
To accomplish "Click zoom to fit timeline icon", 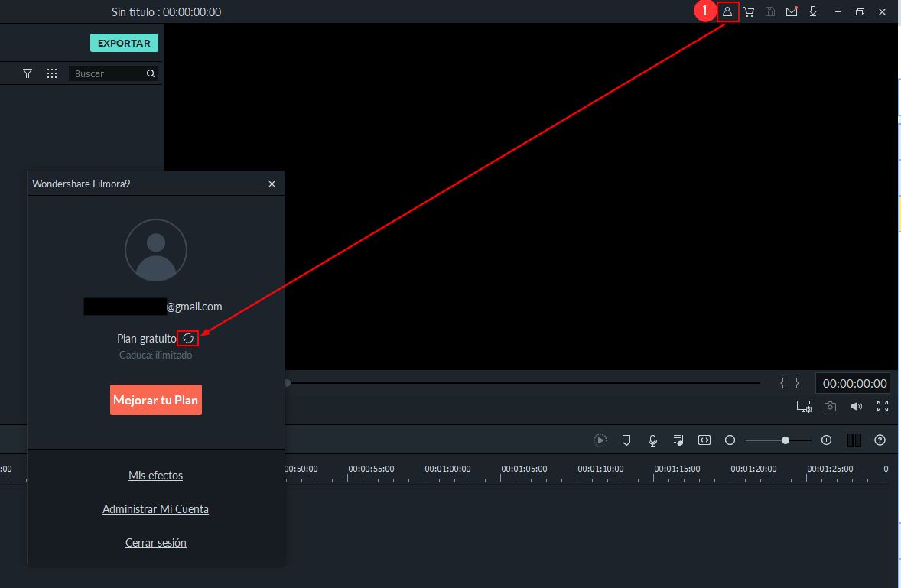I will (x=704, y=440).
